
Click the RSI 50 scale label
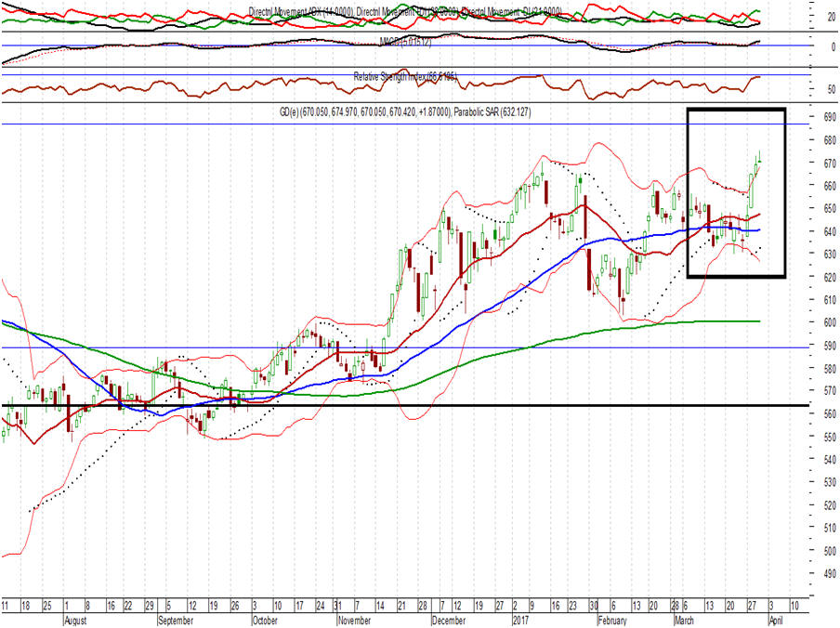(832, 89)
